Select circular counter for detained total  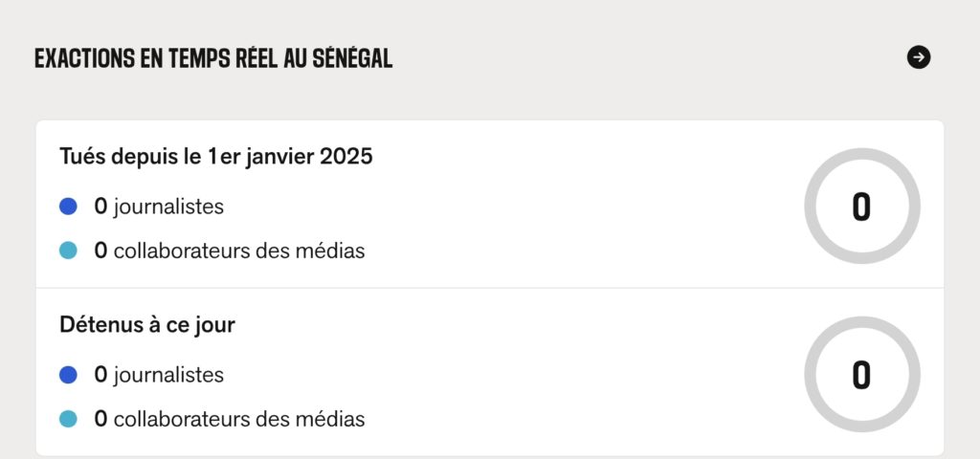tap(862, 375)
